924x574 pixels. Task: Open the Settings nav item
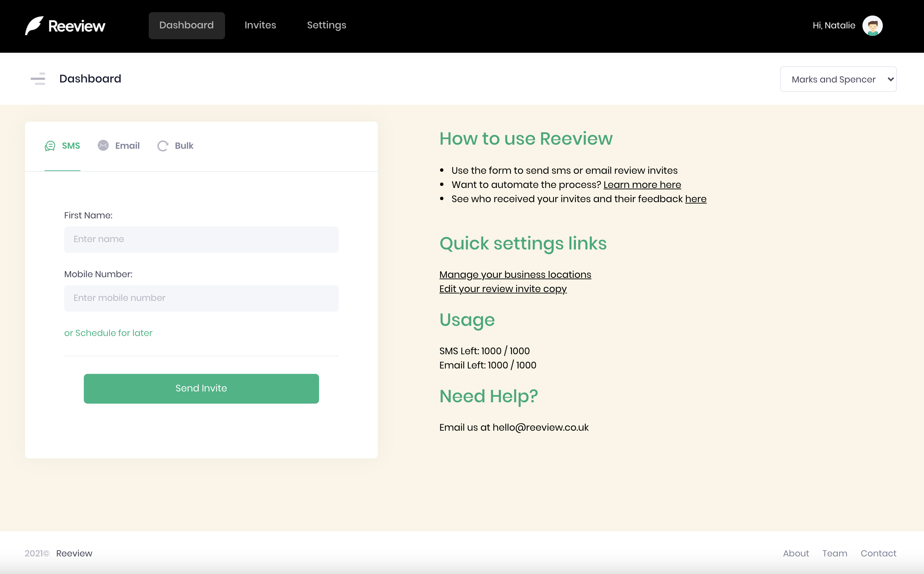point(326,25)
